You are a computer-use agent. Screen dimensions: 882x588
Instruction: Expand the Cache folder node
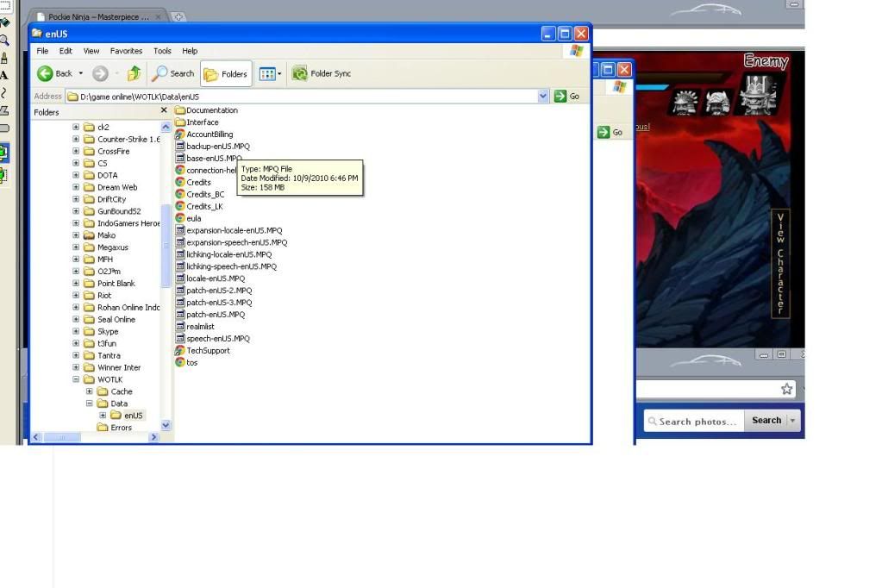tap(90, 391)
